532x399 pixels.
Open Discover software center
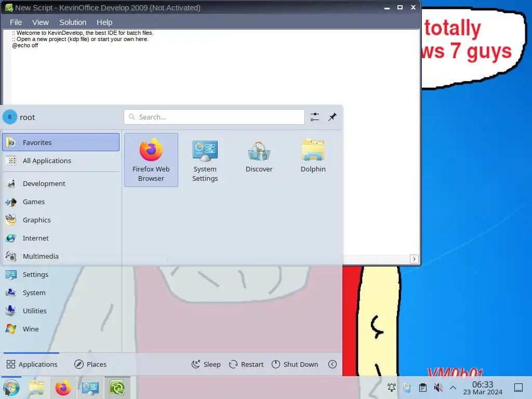click(259, 160)
